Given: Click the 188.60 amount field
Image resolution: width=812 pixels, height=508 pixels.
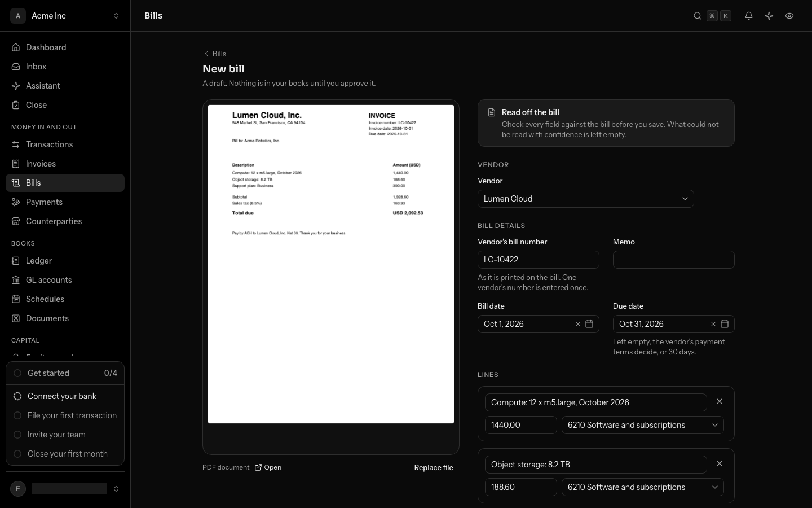Looking at the screenshot, I should (521, 487).
